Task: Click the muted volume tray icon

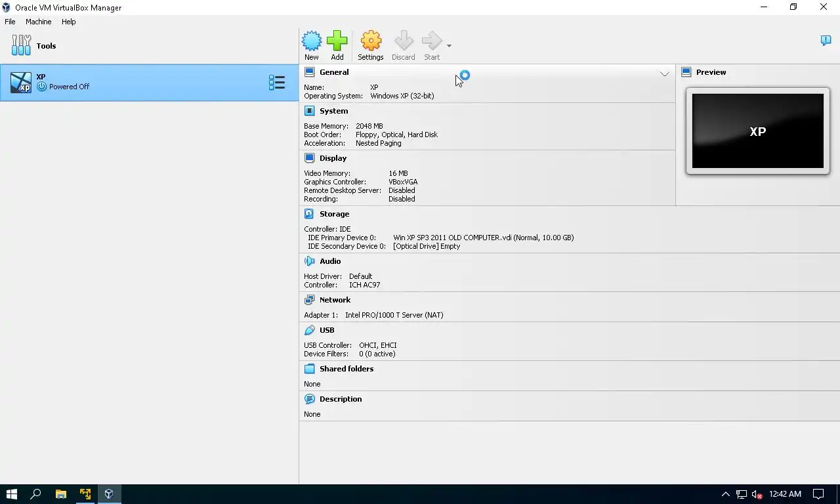Action: pos(757,494)
